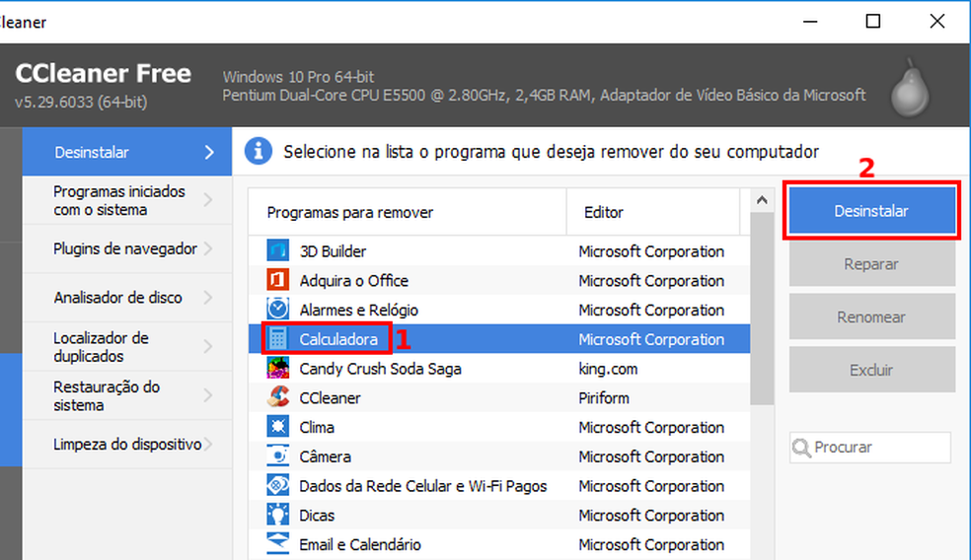
Task: Click the Email e Calendário icon
Action: (x=277, y=543)
